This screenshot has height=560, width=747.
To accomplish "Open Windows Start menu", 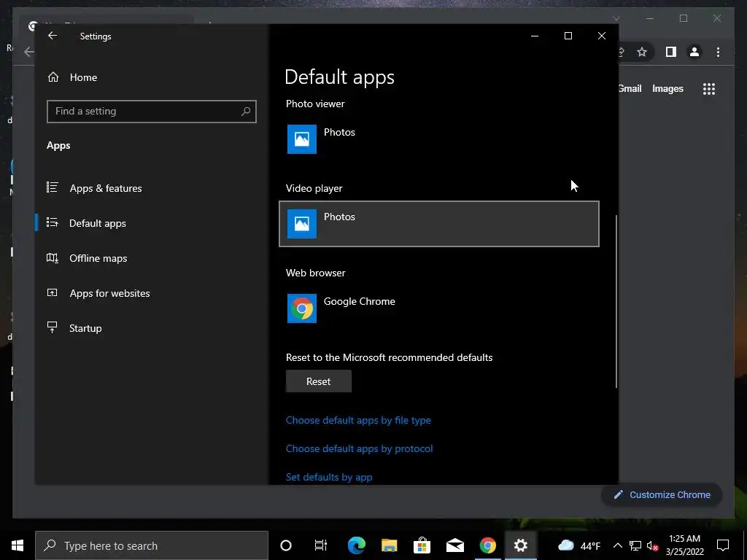I will (x=18, y=545).
